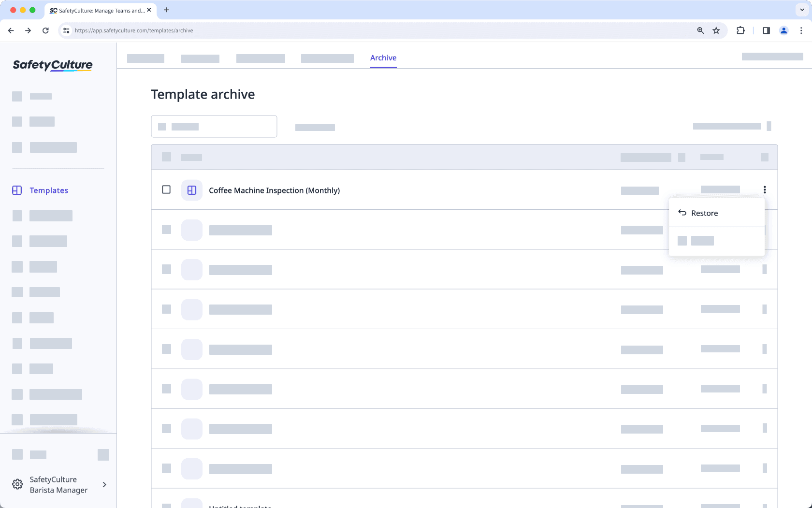Open the tab search dropdown arrow
The height and width of the screenshot is (508, 812).
pyautogui.click(x=801, y=10)
